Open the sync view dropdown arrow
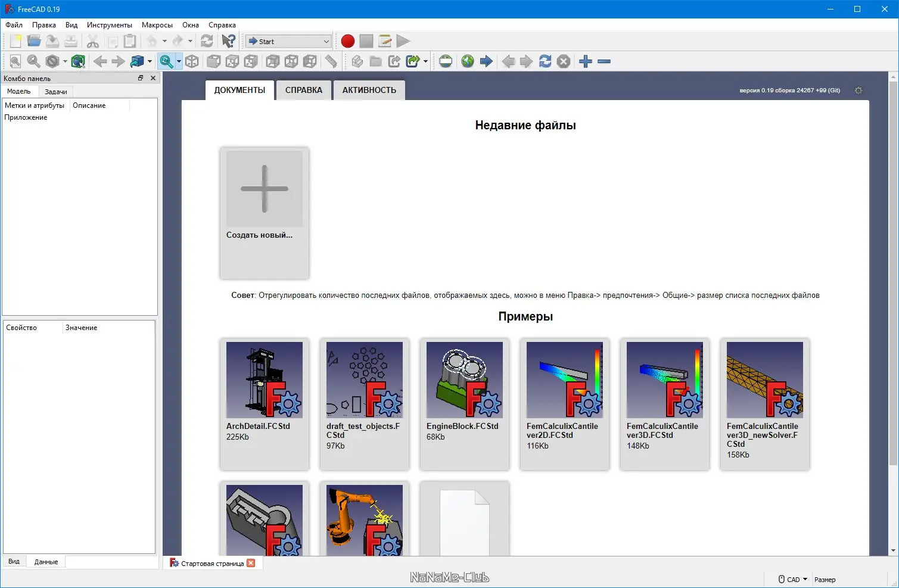 click(x=179, y=61)
